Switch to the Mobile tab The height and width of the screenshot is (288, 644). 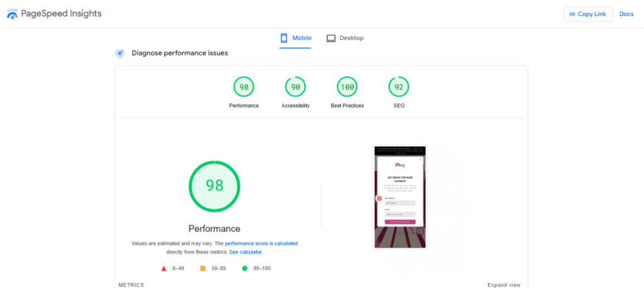(296, 38)
